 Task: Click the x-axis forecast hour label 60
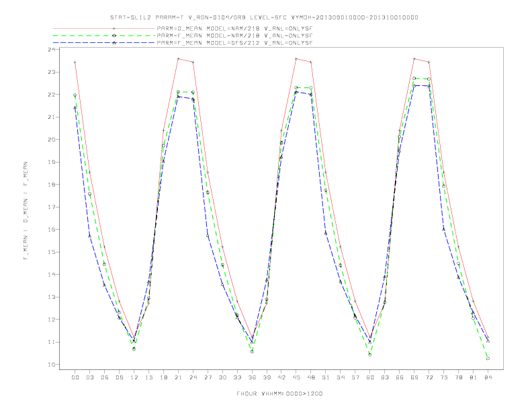pos(370,377)
